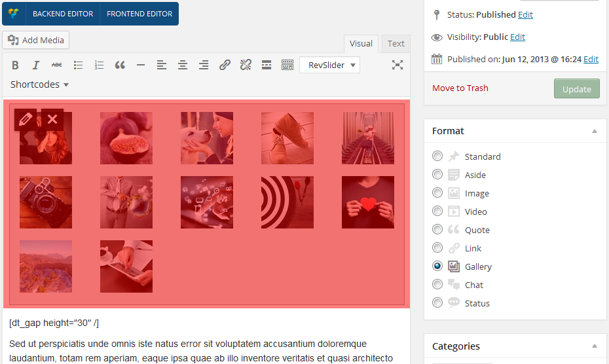
Task: Click the Update button
Action: coord(576,89)
